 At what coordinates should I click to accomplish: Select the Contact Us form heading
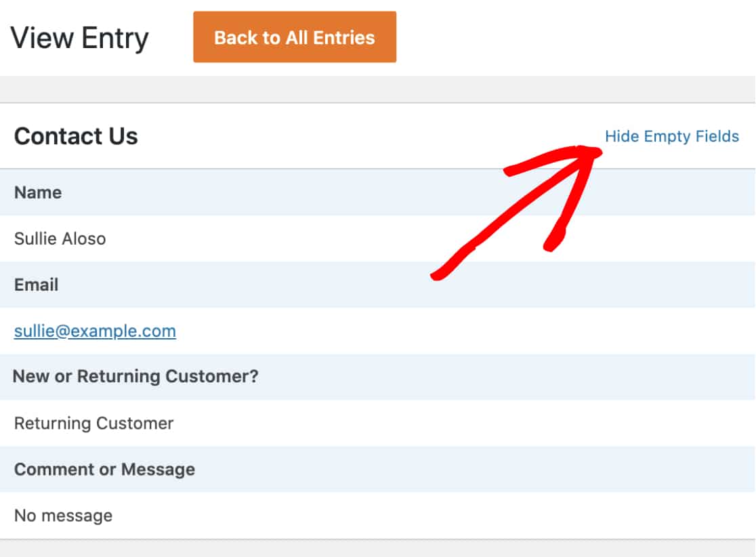pos(76,136)
